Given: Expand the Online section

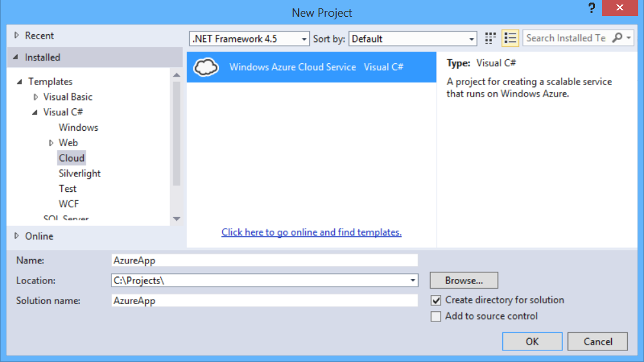Looking at the screenshot, I should coord(17,236).
